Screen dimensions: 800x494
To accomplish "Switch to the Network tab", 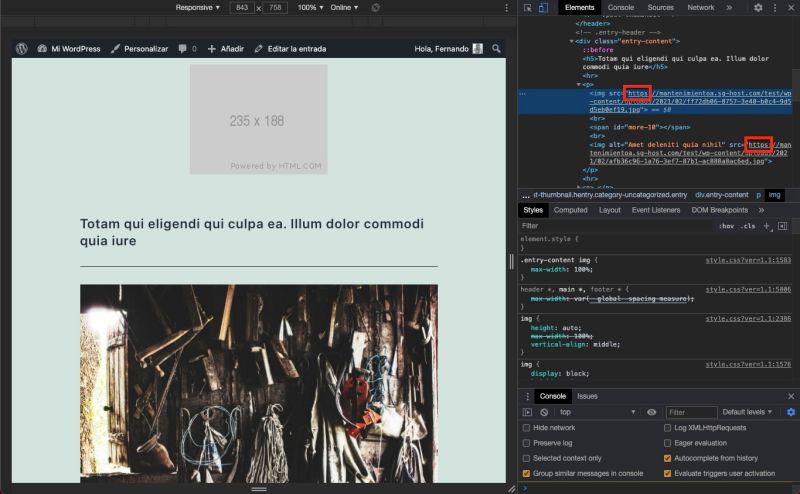I will pyautogui.click(x=701, y=8).
